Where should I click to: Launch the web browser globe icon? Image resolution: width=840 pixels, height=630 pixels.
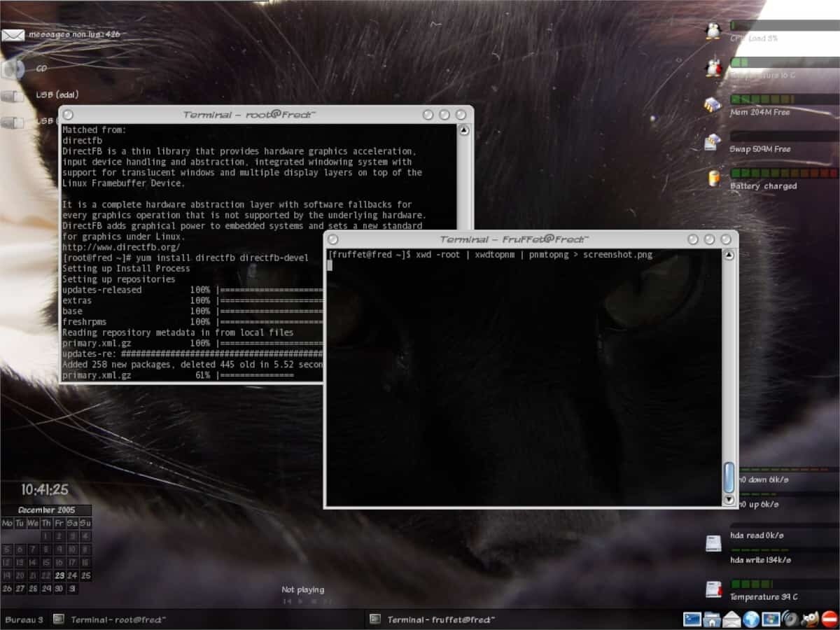(752, 618)
